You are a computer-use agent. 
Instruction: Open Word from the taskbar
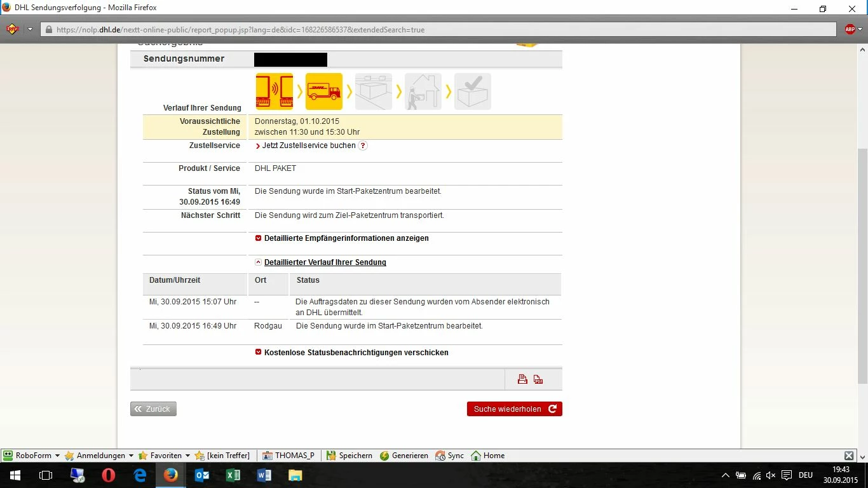(264, 475)
